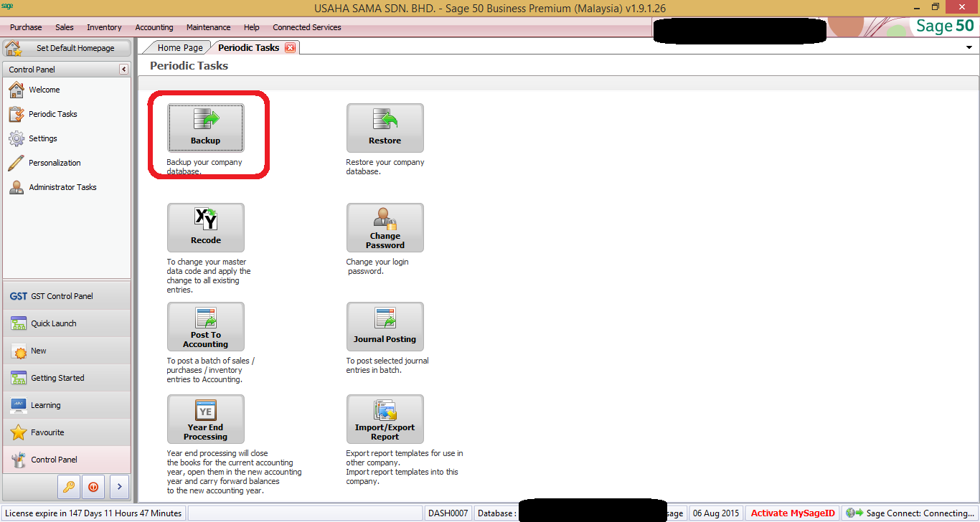
Task: Open the Quick Launch section
Action: (x=67, y=323)
